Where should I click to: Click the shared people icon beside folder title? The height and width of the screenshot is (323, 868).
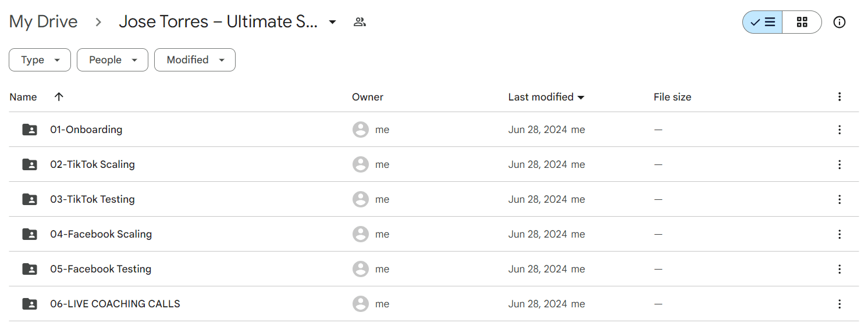click(x=360, y=22)
